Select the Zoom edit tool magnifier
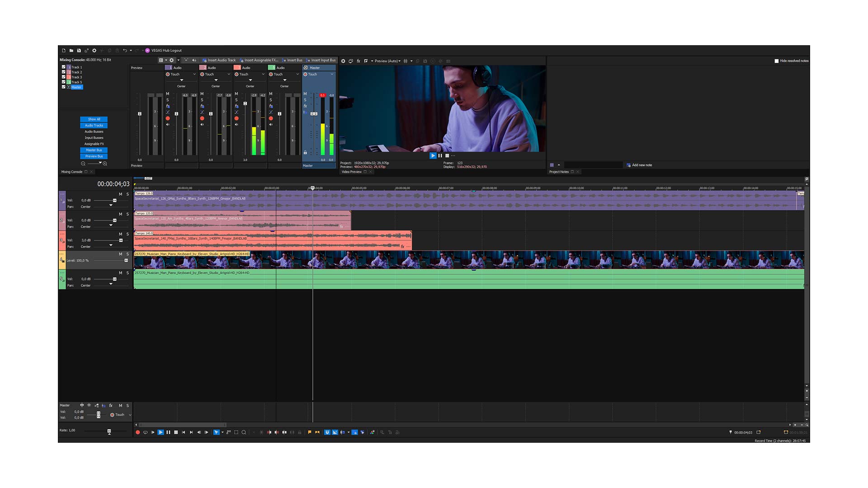 244,432
